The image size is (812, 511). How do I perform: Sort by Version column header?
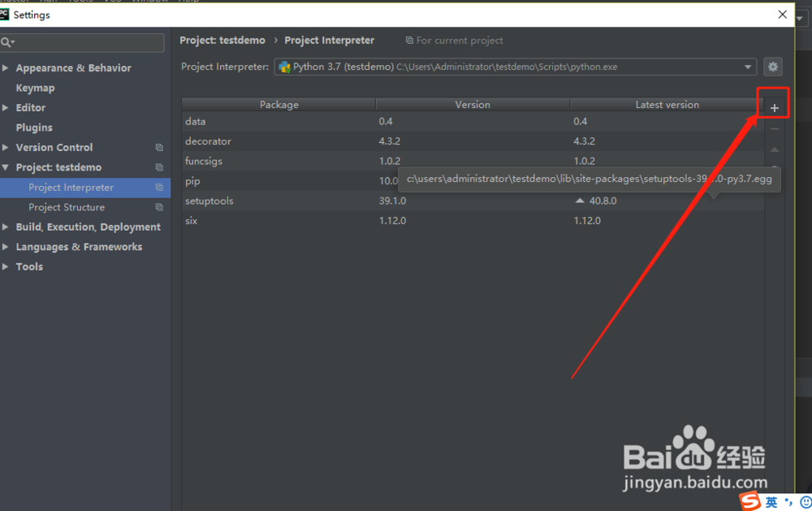(473, 104)
